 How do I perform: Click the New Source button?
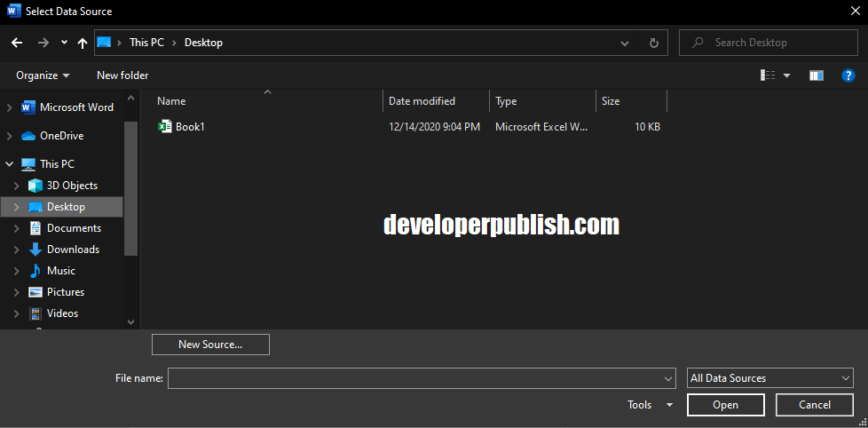tap(210, 345)
